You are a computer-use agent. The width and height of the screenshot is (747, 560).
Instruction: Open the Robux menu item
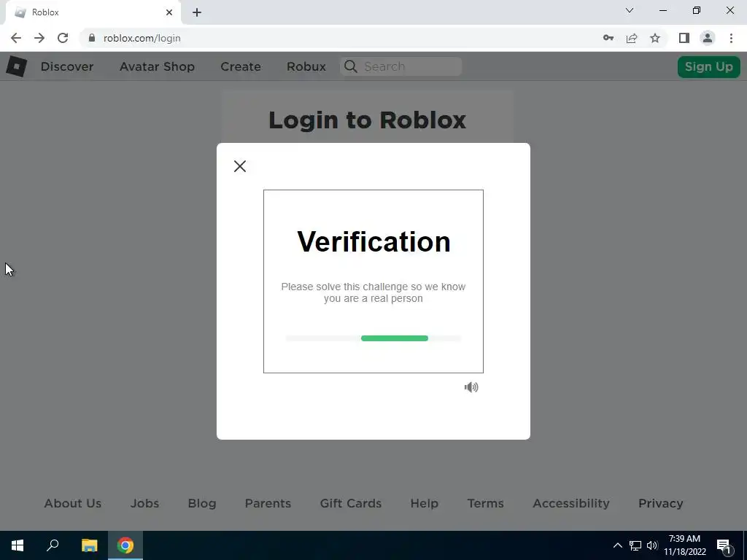coord(306,66)
